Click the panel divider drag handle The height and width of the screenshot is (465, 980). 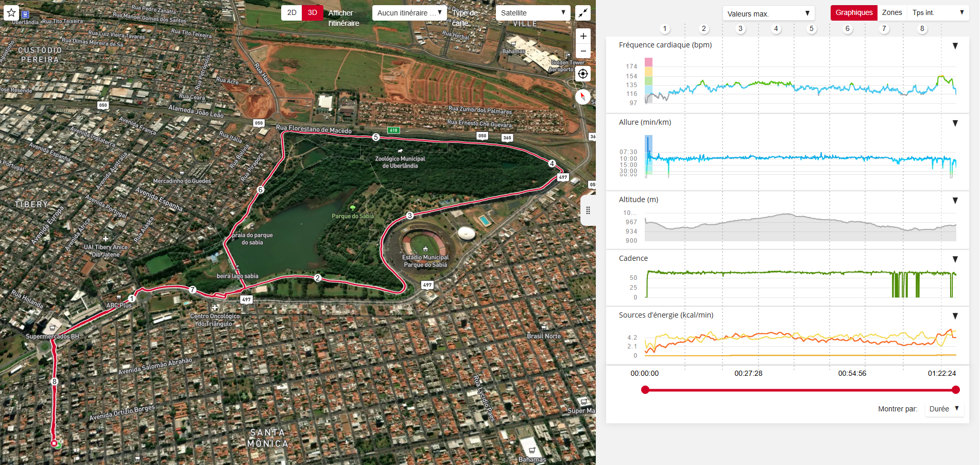click(x=588, y=210)
